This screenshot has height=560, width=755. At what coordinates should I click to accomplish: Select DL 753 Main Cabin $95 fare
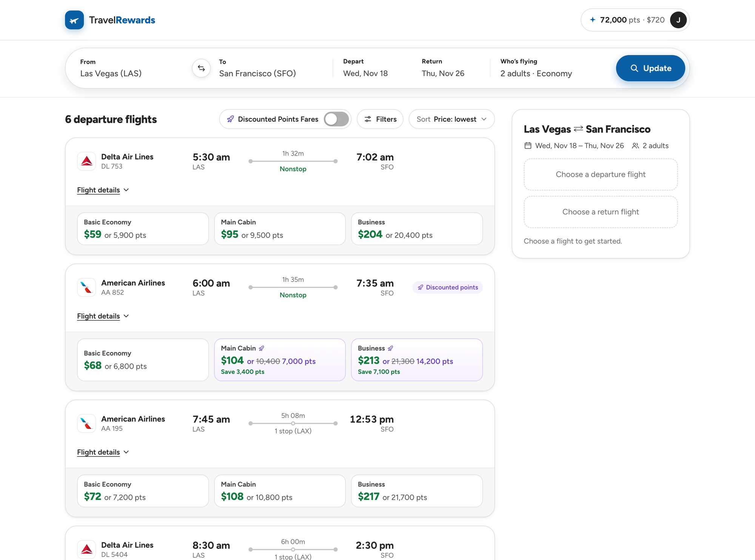tap(280, 229)
